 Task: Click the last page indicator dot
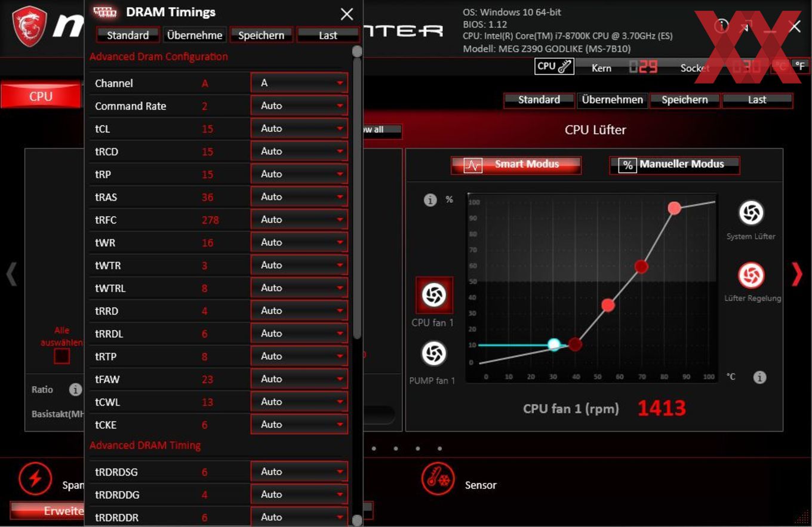(439, 448)
